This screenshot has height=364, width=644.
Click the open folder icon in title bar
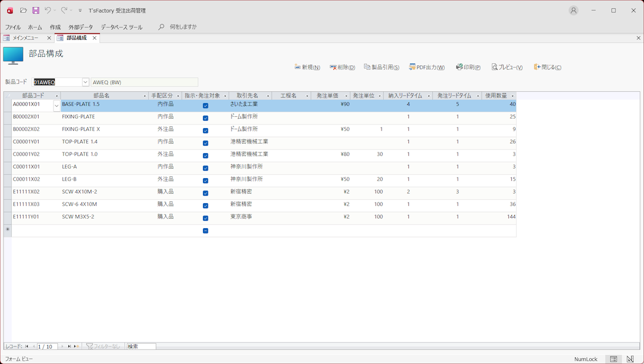pos(23,11)
